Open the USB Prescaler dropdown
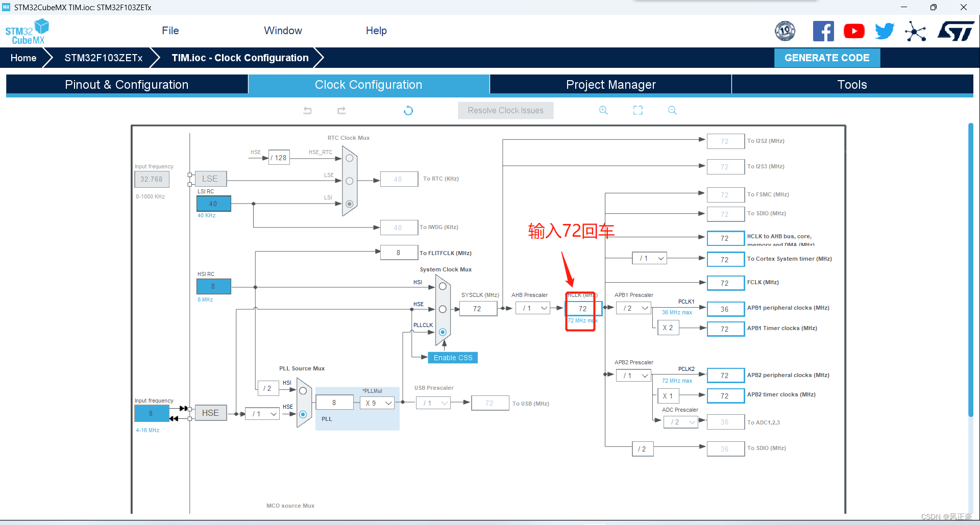 [x=433, y=403]
